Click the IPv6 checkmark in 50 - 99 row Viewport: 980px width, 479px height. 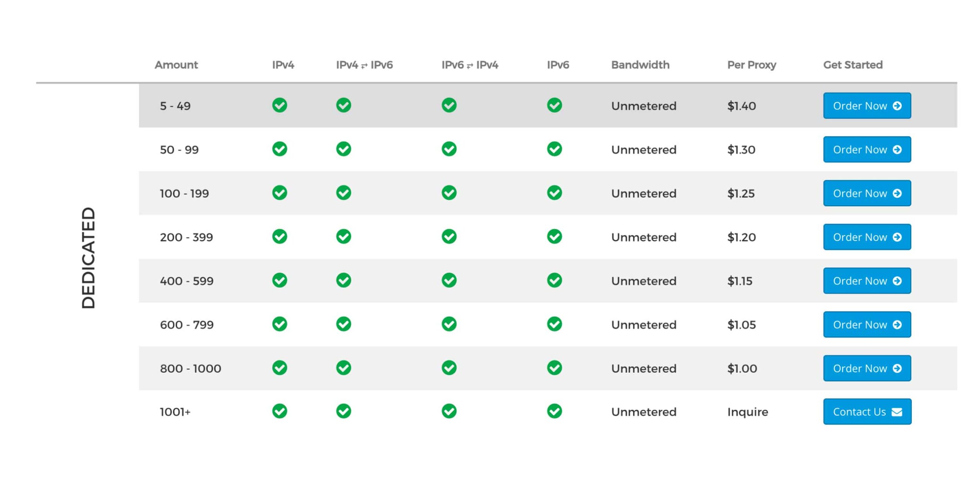554,149
